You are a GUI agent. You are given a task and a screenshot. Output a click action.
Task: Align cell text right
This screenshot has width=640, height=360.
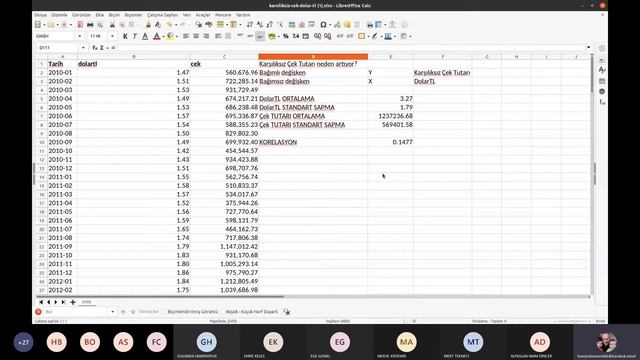click(206, 36)
